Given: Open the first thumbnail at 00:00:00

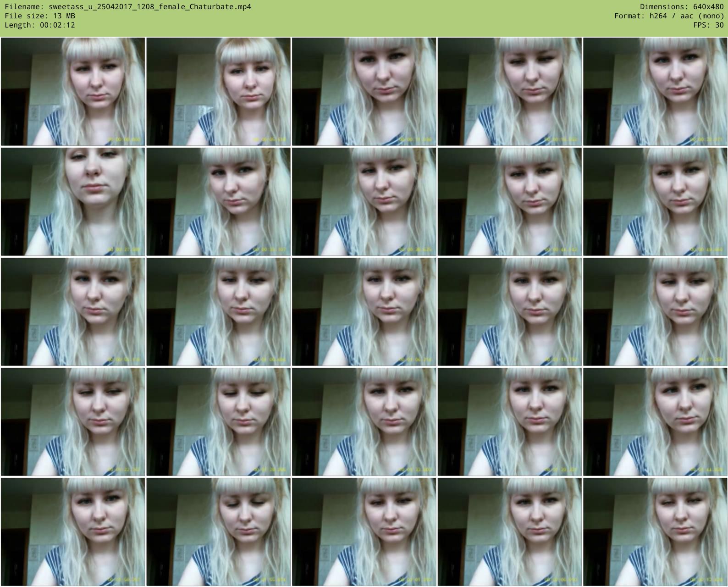Looking at the screenshot, I should coord(73,92).
